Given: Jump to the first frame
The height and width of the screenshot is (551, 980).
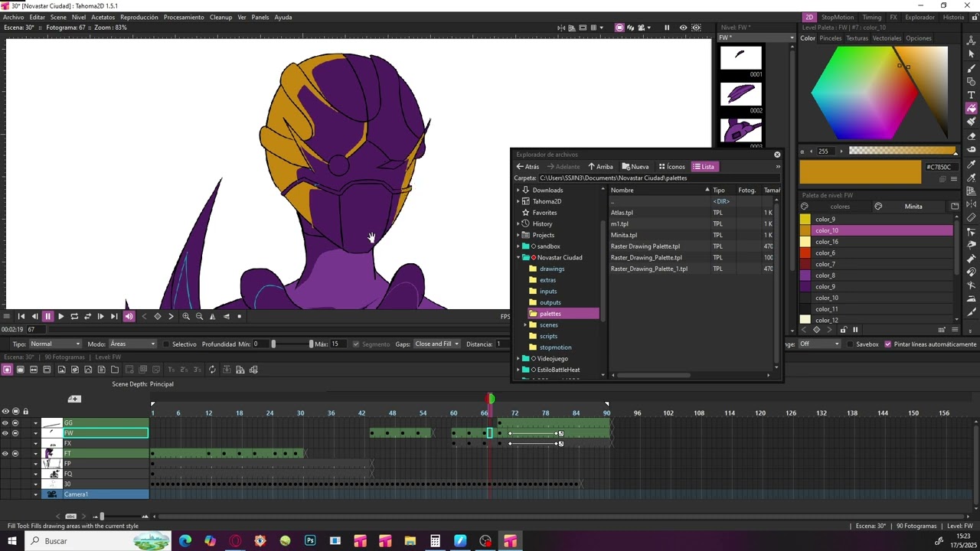Looking at the screenshot, I should pos(21,316).
